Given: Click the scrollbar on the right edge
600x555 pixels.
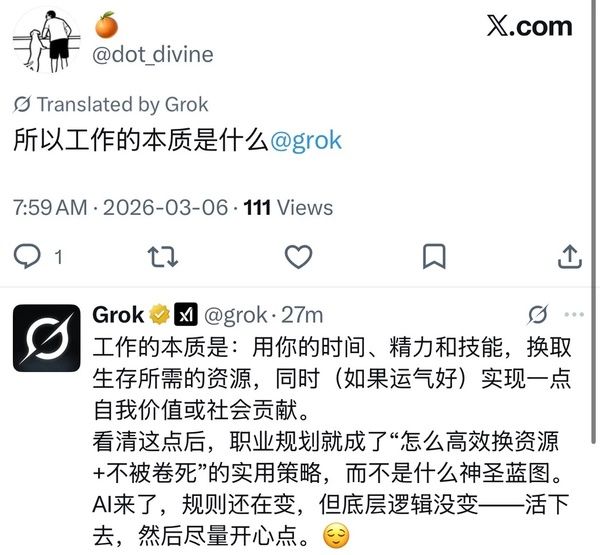Looking at the screenshot, I should coord(595,222).
